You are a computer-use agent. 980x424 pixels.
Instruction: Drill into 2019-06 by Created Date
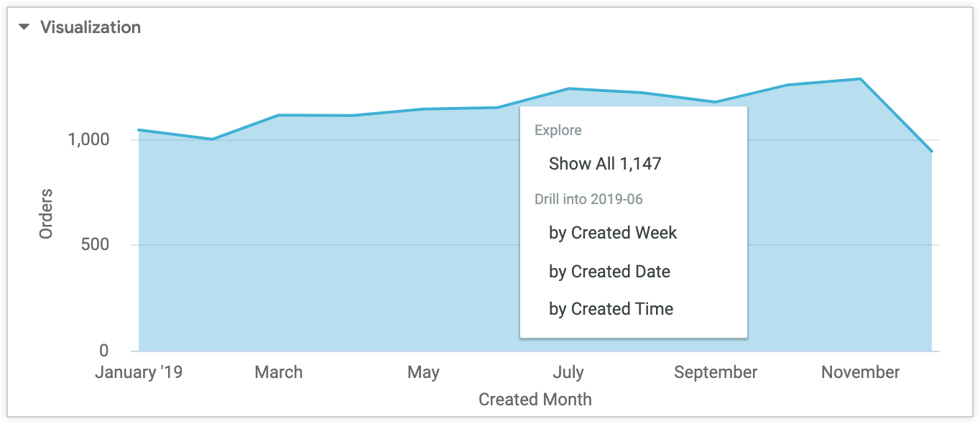pos(609,272)
